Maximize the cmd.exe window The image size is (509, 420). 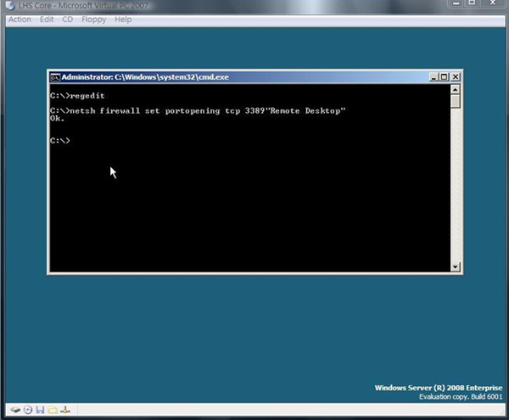[x=444, y=77]
